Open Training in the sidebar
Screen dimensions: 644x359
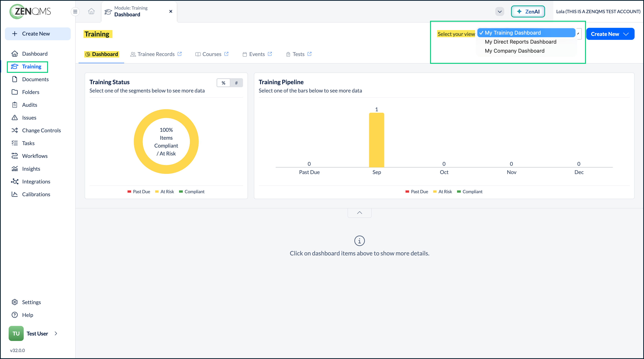pos(27,67)
